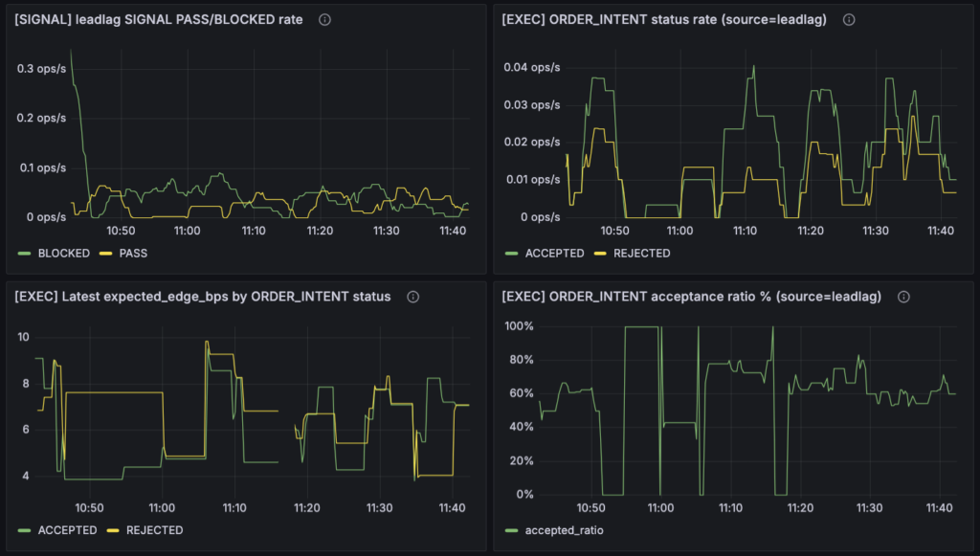Viewport: 980px width, 556px height.
Task: Click info icon on ORDER_INTENT acceptance ratio panel
Action: coord(899,297)
